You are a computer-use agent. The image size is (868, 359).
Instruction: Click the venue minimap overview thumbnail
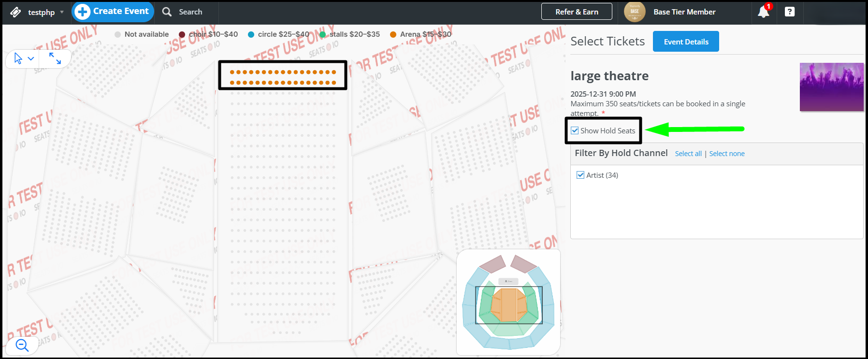click(508, 302)
